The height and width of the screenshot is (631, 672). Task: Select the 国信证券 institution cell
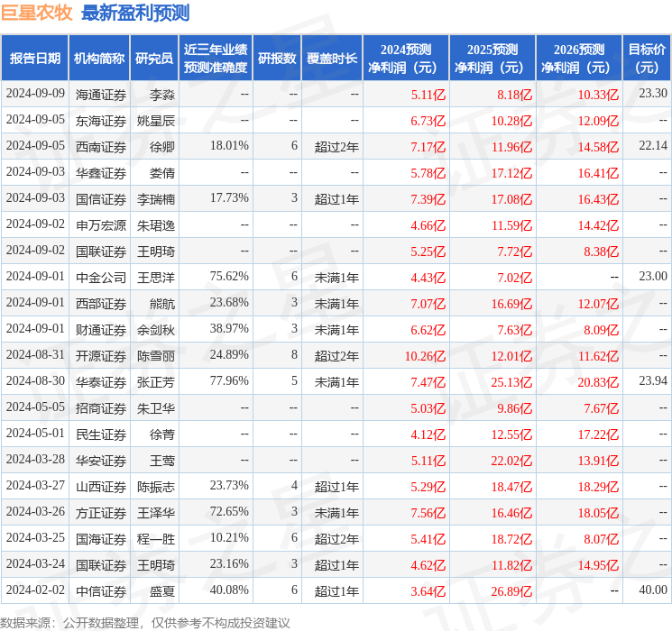point(101,199)
